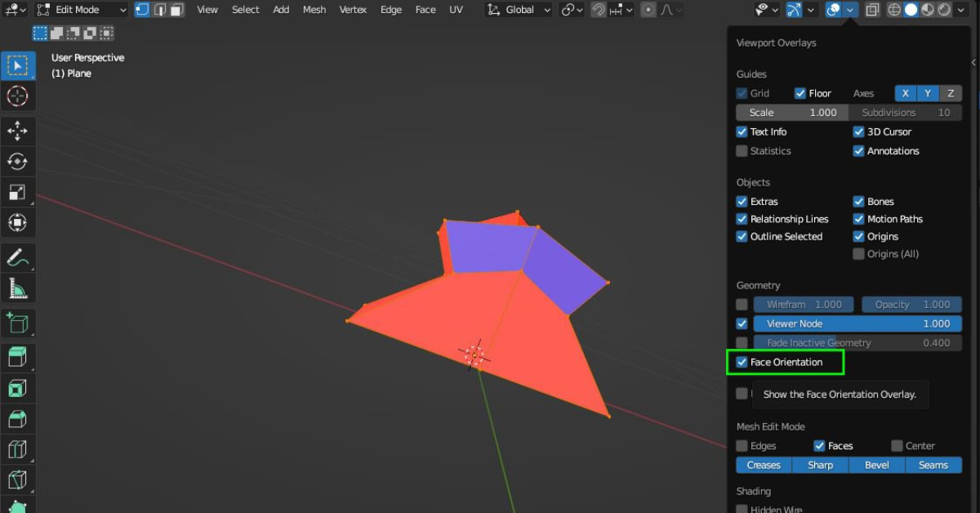Open the Mesh menu
The height and width of the screenshot is (513, 980).
click(x=314, y=10)
